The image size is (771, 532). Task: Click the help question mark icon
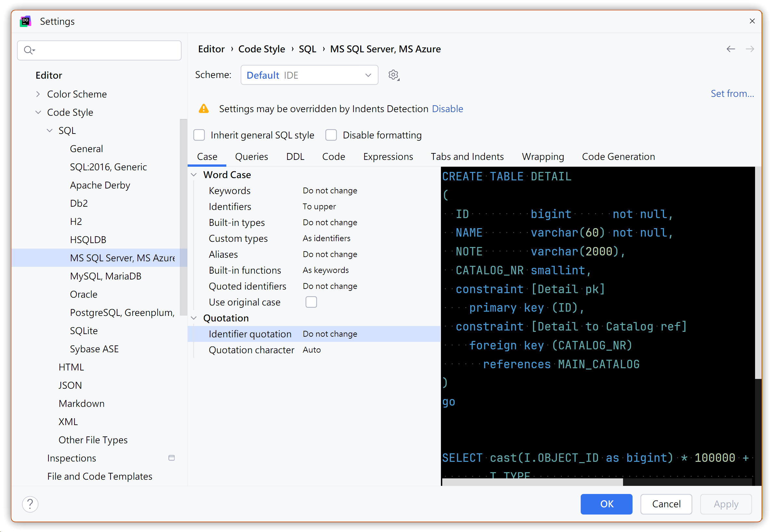(30, 504)
